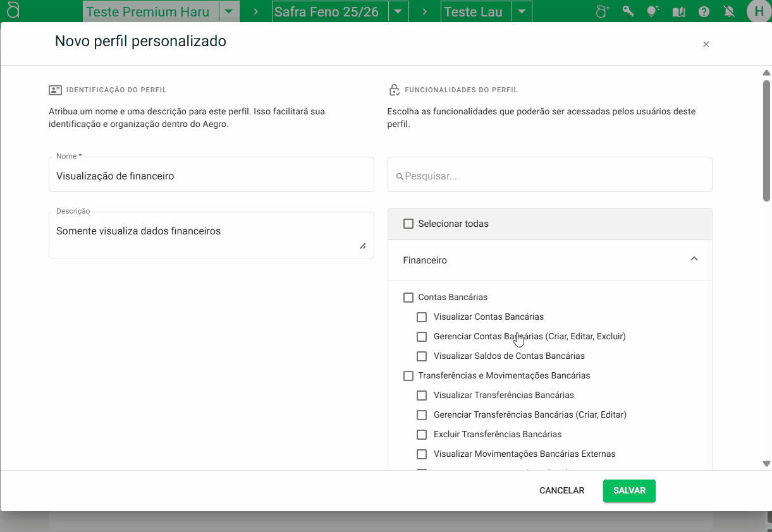Click the muted notifications bell icon
This screenshot has width=772, height=532.
(729, 11)
